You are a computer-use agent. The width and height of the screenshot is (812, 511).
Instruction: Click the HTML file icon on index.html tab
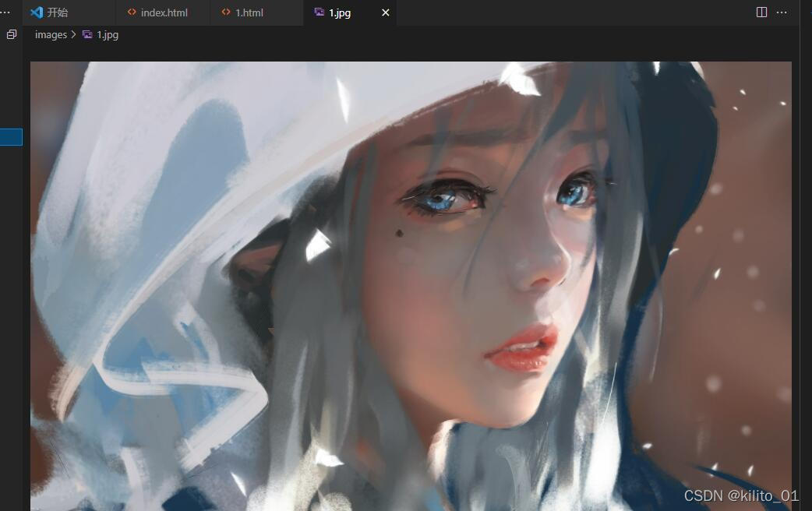click(132, 12)
